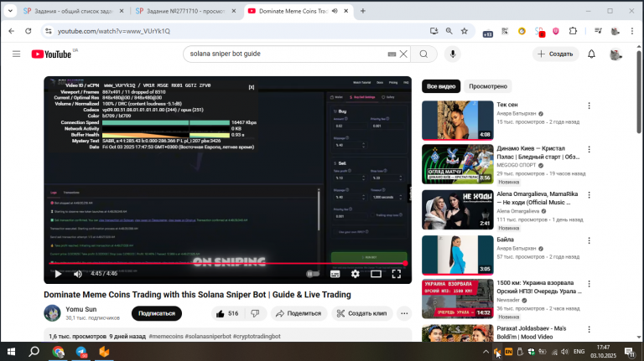Screen dimensions: 644x361
Task: Open Windows taskbar search
Action: tap(34, 352)
